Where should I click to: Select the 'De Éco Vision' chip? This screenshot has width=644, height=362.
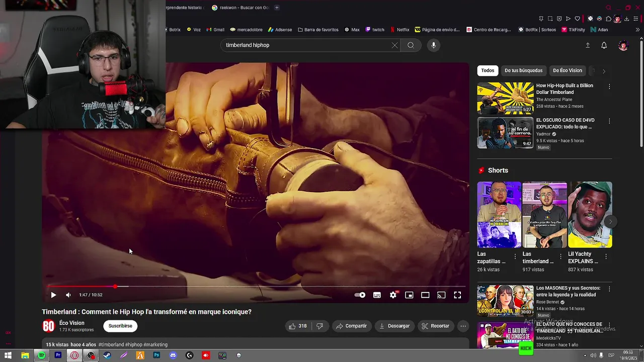[568, 70]
